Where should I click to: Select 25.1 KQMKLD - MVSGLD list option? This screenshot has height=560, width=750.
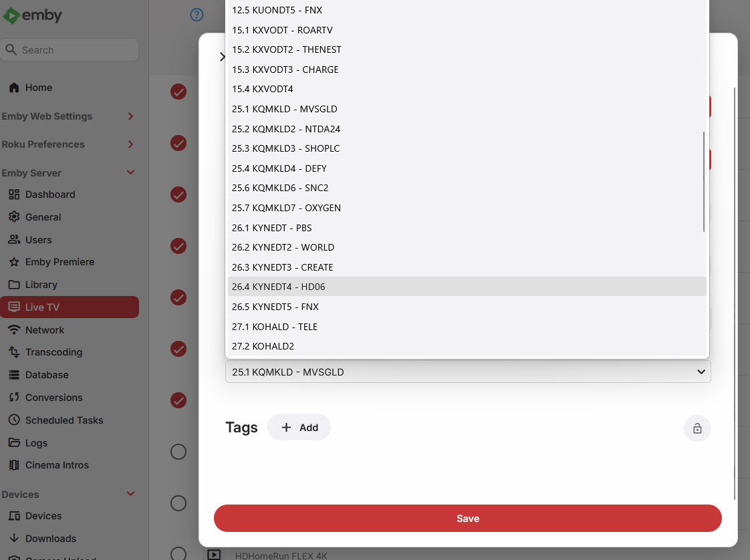click(467, 109)
